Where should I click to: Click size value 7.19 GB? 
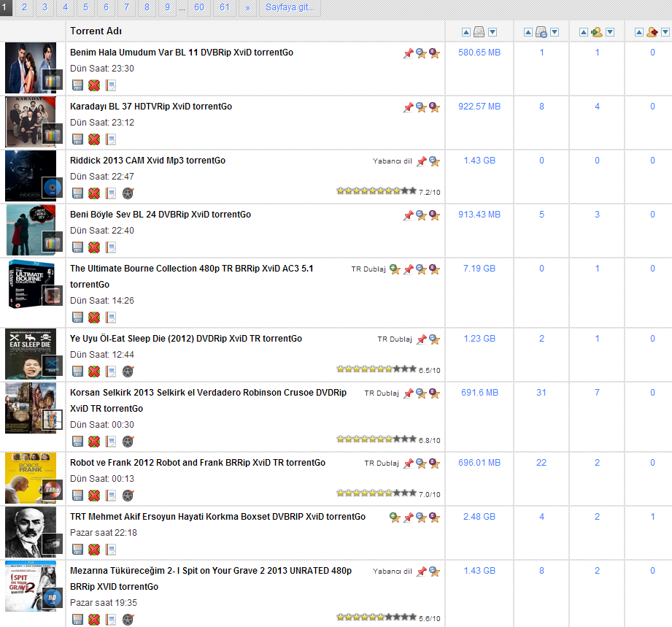click(x=479, y=269)
